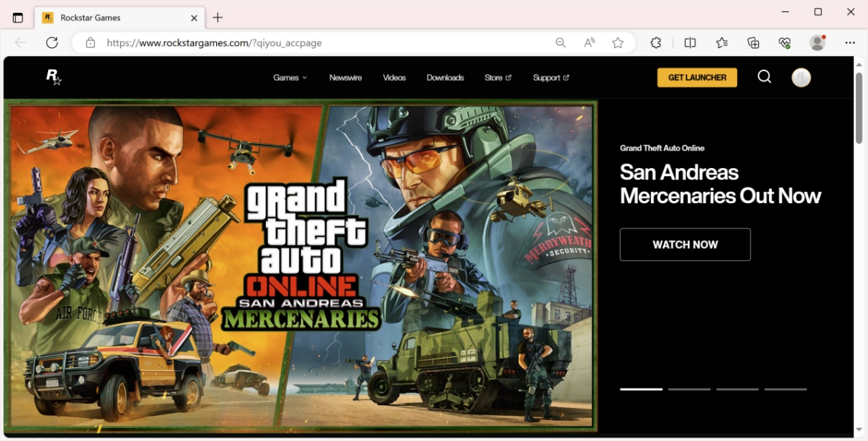
Task: Click the Rockstar Games logo
Action: [54, 77]
